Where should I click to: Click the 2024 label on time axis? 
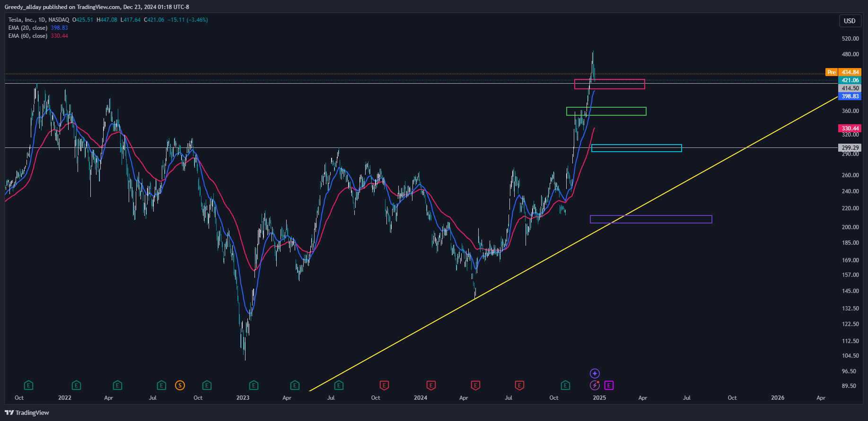(421, 398)
